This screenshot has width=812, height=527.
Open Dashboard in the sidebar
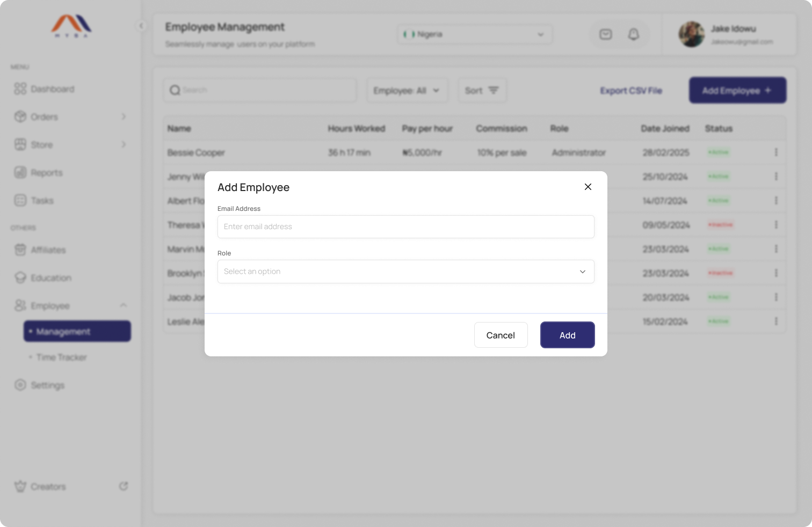coord(52,89)
